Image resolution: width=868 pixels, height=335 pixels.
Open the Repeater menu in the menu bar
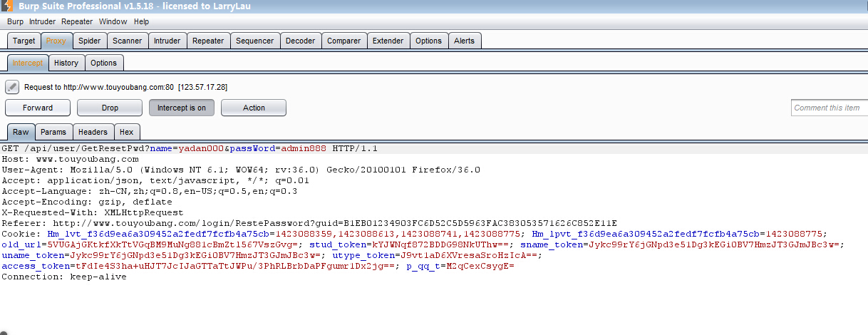click(x=77, y=22)
